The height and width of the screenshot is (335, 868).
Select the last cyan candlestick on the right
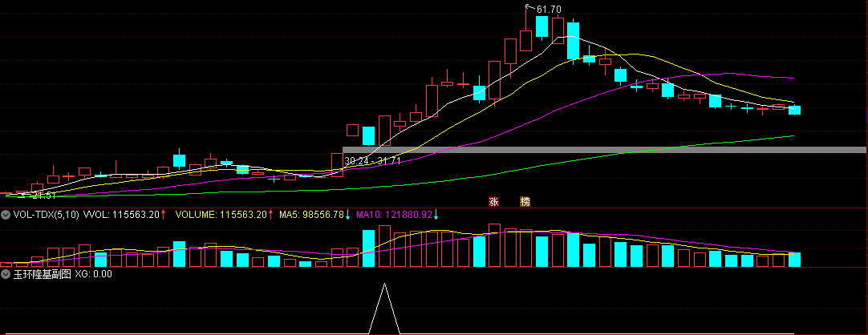[794, 111]
